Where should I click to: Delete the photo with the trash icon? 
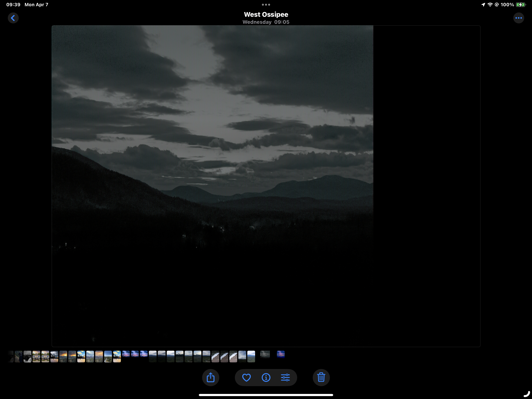[321, 377]
